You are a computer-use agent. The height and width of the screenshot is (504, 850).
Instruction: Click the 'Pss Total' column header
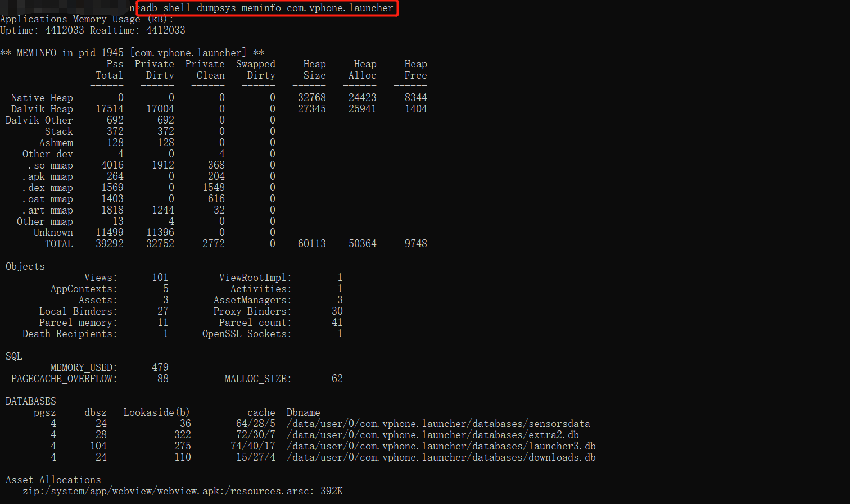pos(110,70)
